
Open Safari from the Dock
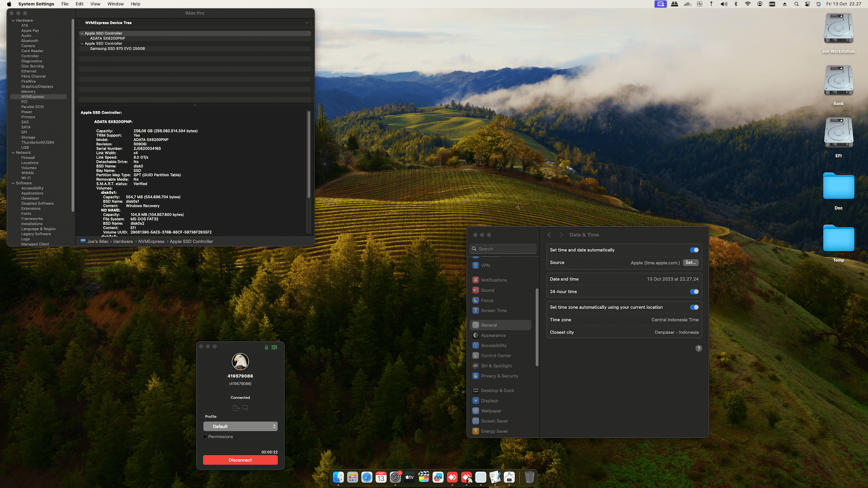point(367,477)
